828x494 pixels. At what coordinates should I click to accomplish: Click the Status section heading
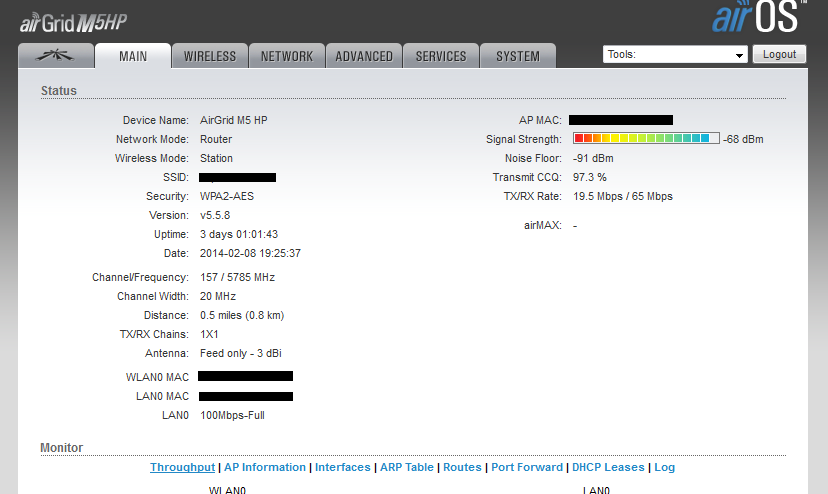[59, 91]
